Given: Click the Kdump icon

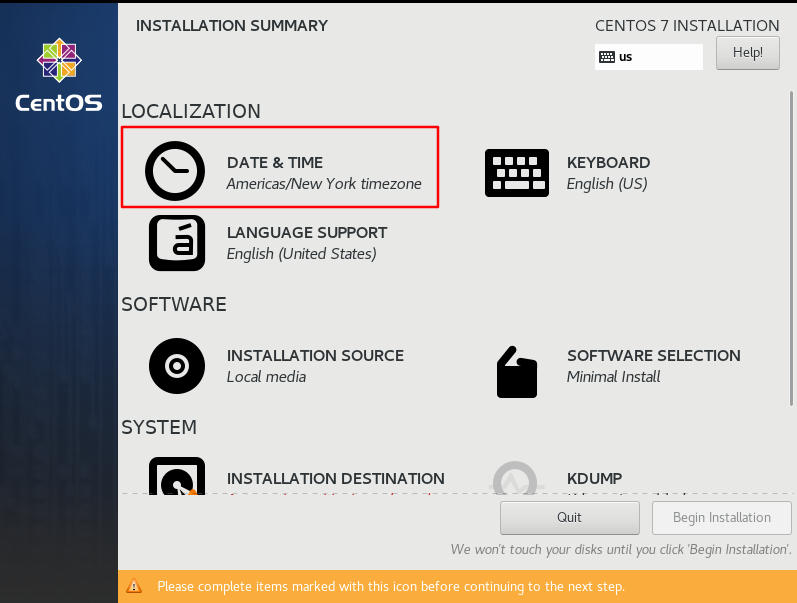Looking at the screenshot, I should [x=515, y=478].
